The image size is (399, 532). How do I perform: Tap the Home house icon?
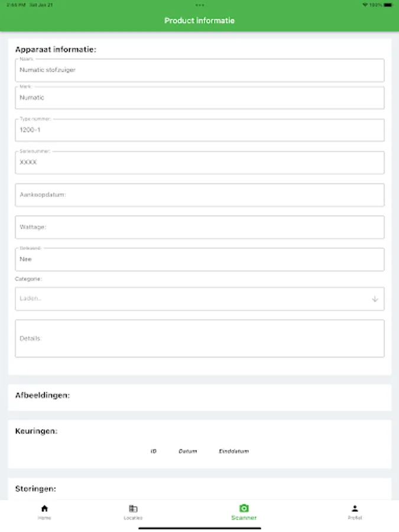coord(44,508)
